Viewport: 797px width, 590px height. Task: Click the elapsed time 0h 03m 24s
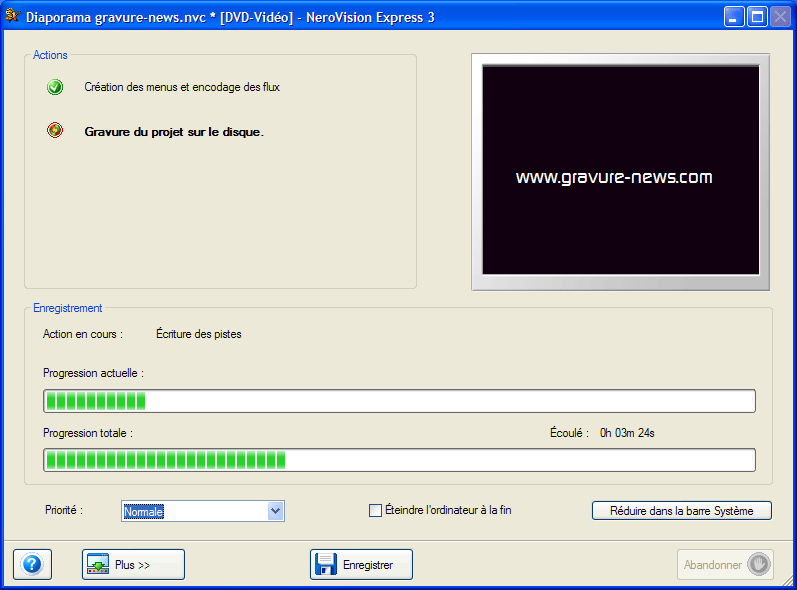[x=627, y=433]
